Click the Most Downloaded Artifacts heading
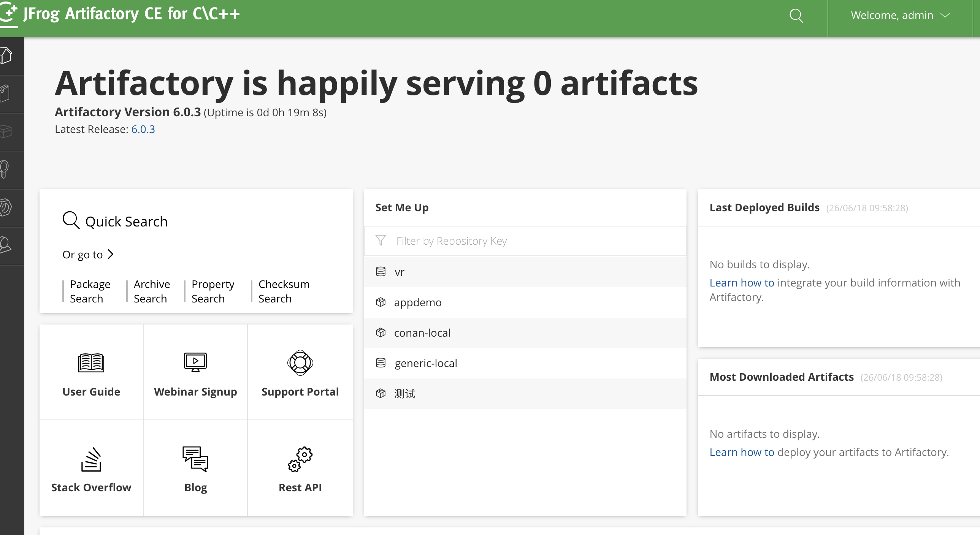The width and height of the screenshot is (980, 535). [782, 377]
